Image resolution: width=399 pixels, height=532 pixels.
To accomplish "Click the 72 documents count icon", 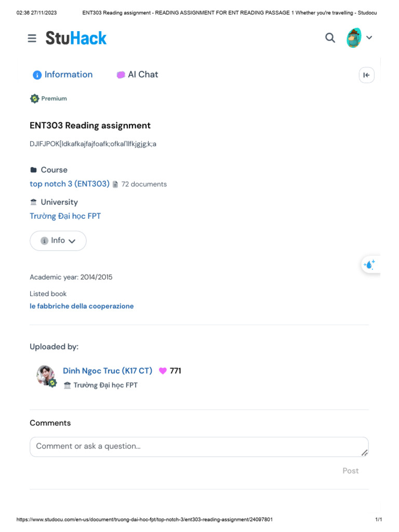I will point(115,184).
